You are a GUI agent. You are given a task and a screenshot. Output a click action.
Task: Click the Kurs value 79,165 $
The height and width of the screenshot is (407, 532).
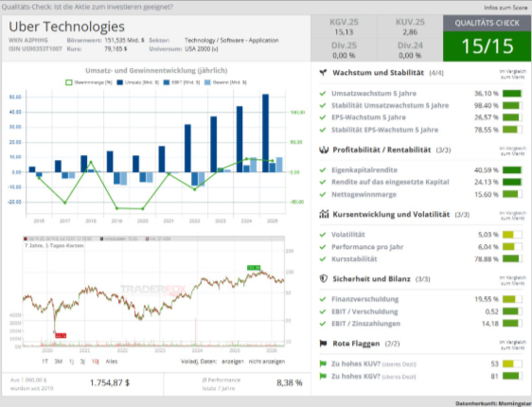coord(115,49)
